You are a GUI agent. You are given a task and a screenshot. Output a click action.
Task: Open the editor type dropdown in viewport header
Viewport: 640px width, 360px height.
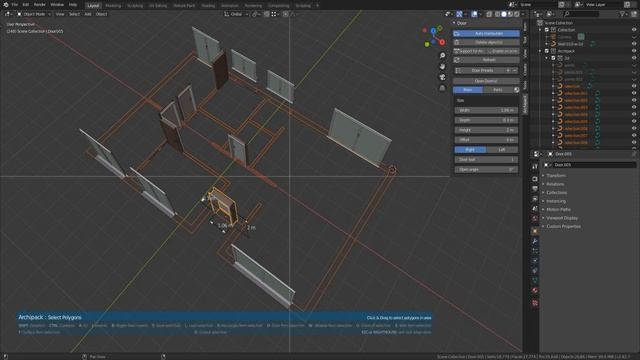8,14
